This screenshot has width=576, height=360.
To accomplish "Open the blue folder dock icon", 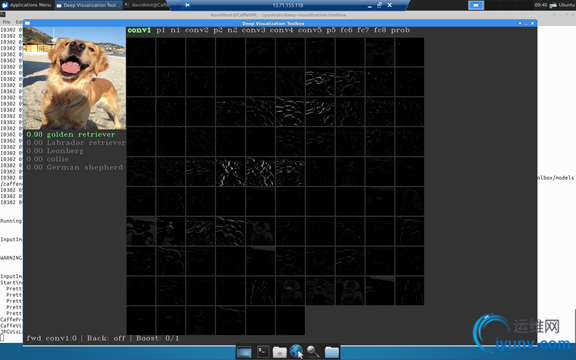I will coord(332,352).
